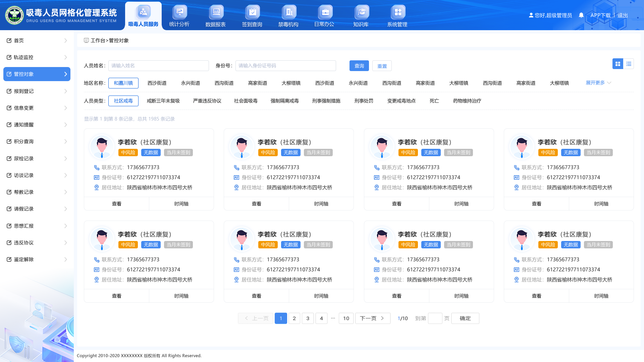This screenshot has height=362, width=644.
Task: Click the 帮教记录 sidebar icon
Action: coord(9,192)
